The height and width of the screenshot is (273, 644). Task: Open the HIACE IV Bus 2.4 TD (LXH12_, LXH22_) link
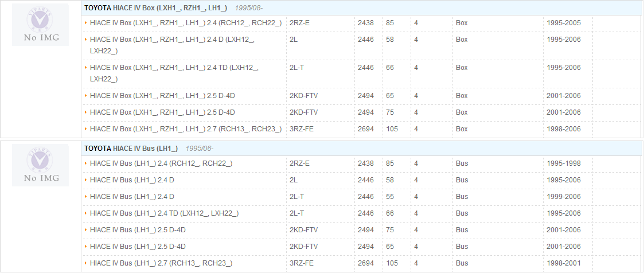[x=164, y=213]
